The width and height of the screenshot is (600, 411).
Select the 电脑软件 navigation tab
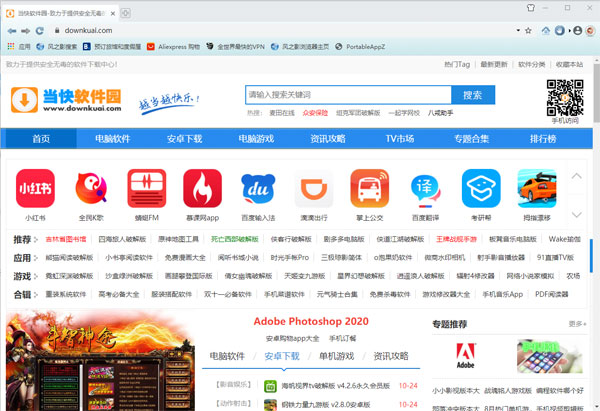[112, 139]
